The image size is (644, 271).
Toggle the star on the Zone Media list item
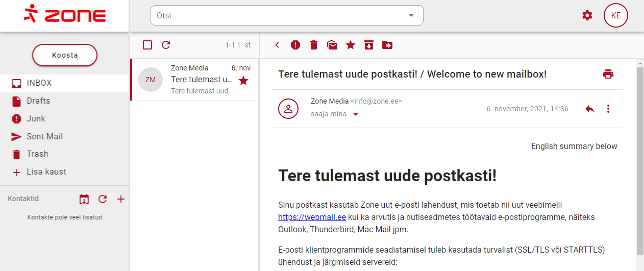243,81
